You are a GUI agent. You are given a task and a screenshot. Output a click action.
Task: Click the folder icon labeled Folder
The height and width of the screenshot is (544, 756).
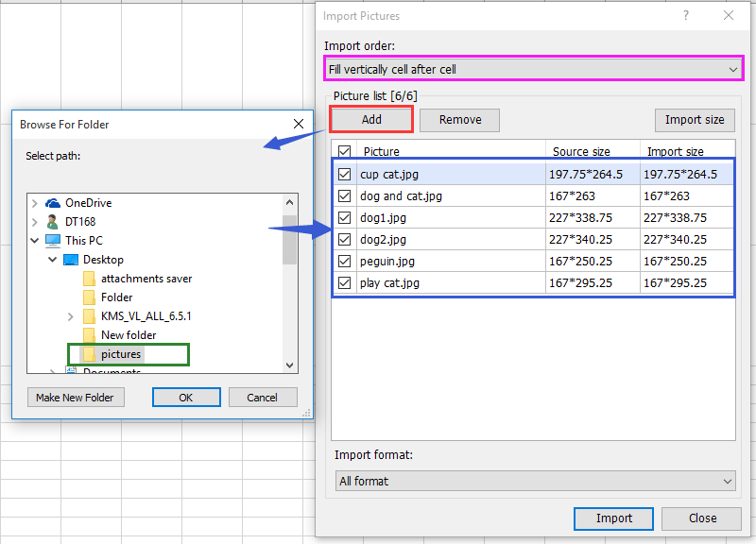click(x=88, y=297)
